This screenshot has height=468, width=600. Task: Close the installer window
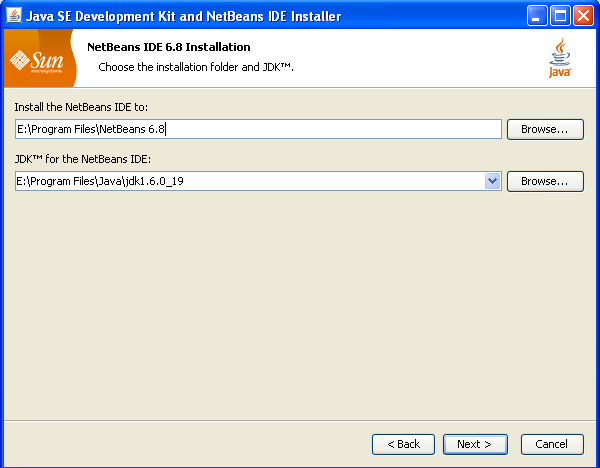pyautogui.click(x=582, y=16)
